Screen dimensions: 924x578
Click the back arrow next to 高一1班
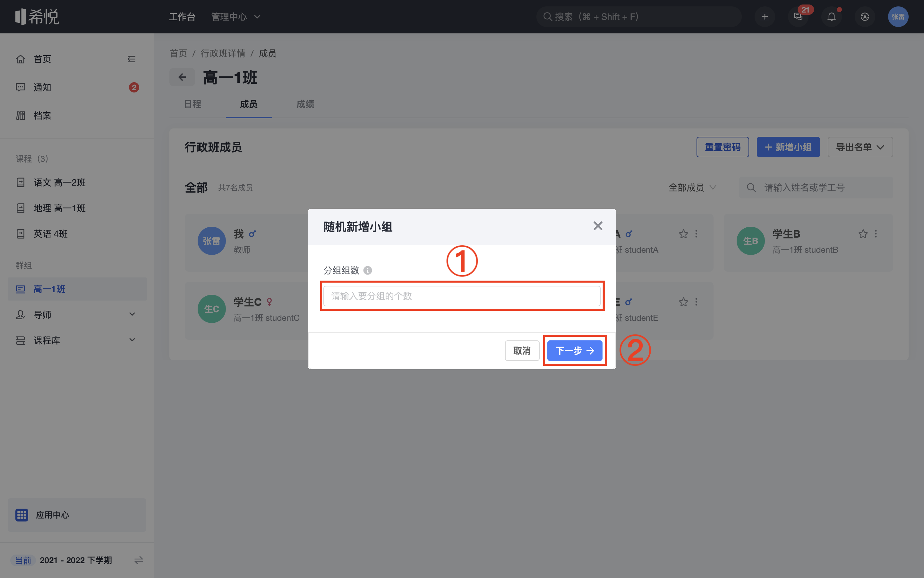click(x=182, y=77)
